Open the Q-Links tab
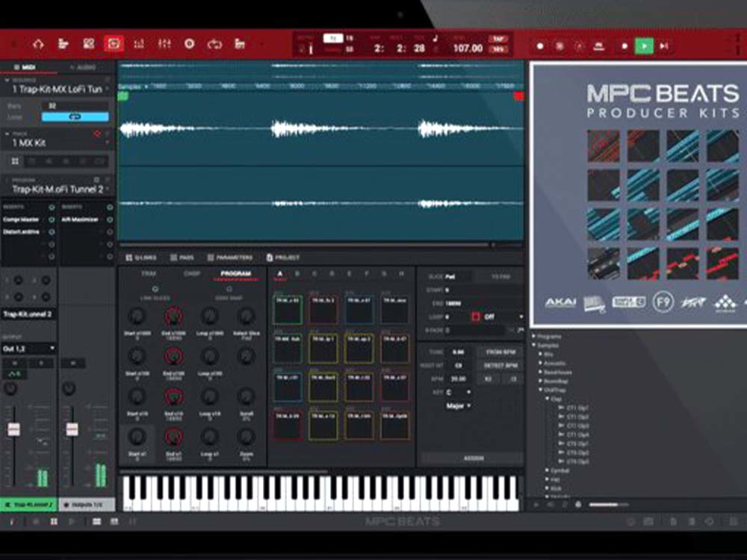This screenshot has height=560, width=747. (141, 258)
